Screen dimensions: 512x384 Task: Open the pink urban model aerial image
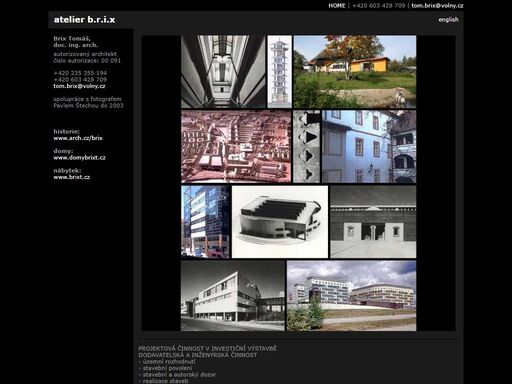[236, 147]
